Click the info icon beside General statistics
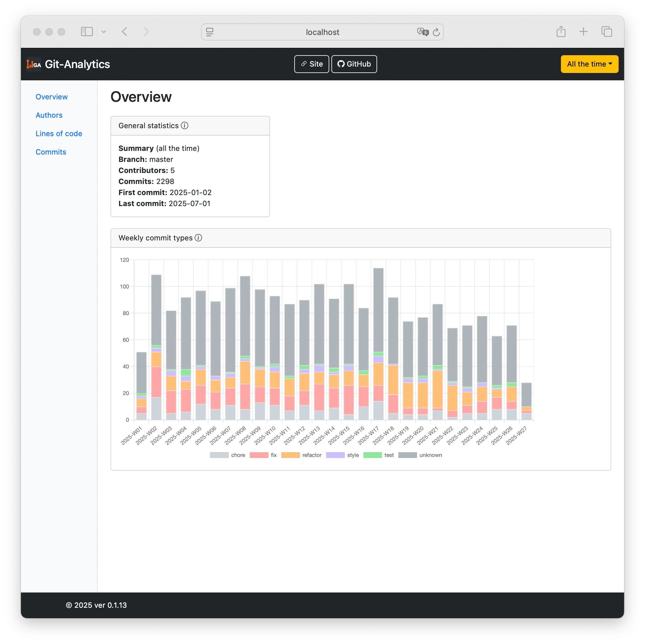The image size is (645, 644). [185, 126]
